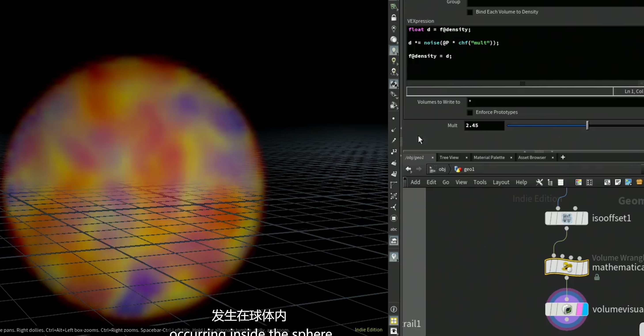Screen dimensions: 644x336
Task: Enable Bind Each Volume to Density
Action: point(470,12)
